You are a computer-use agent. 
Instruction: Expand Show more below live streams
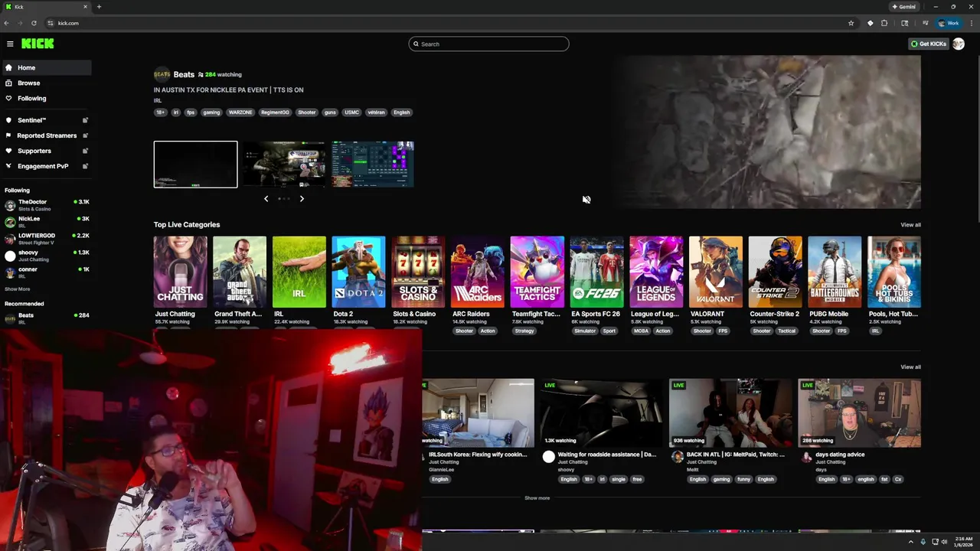tap(537, 498)
